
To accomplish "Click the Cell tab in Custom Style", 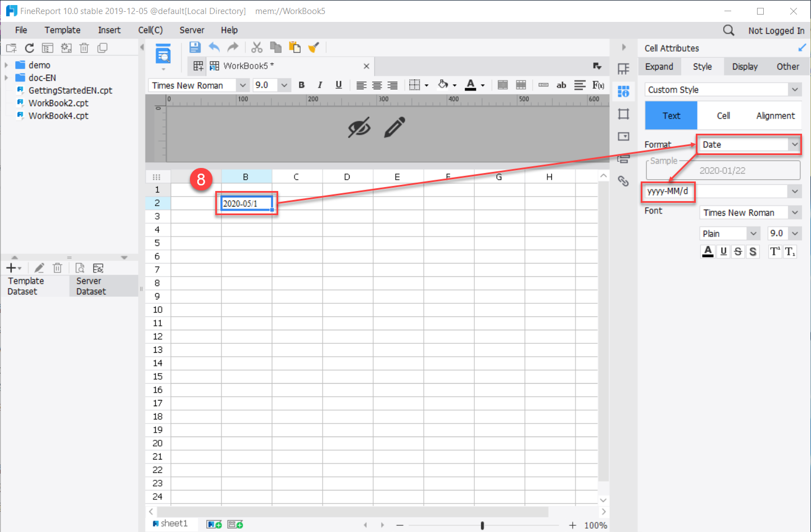I will 723,116.
